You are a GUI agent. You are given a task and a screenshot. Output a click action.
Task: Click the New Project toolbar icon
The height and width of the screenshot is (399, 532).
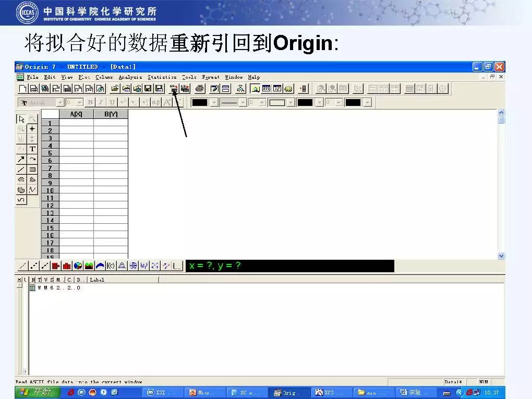23,89
